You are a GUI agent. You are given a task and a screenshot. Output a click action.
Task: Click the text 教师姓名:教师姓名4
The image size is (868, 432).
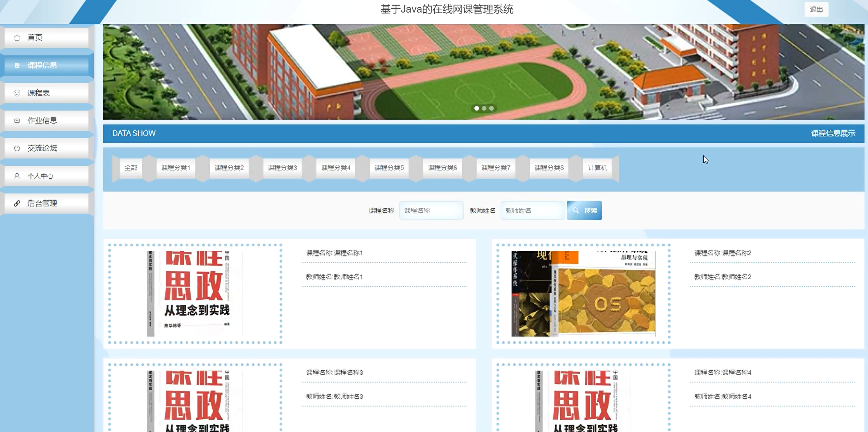[723, 396]
